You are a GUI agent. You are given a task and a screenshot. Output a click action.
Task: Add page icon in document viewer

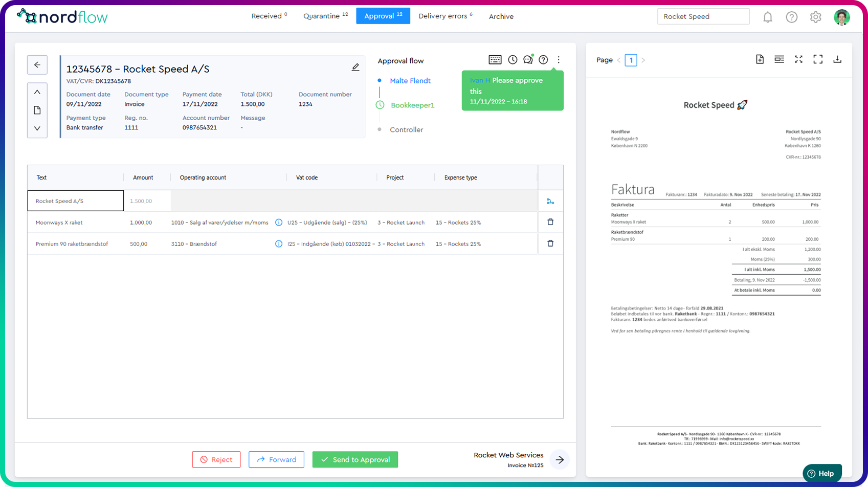[760, 59]
